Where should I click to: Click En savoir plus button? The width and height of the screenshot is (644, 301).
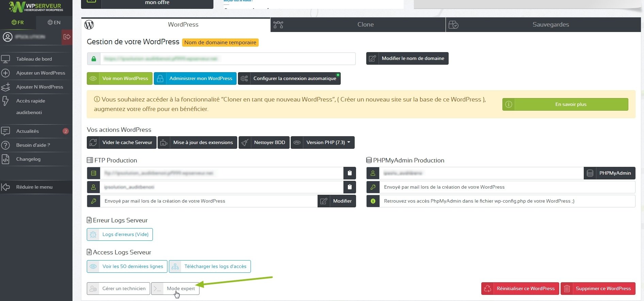(565, 104)
